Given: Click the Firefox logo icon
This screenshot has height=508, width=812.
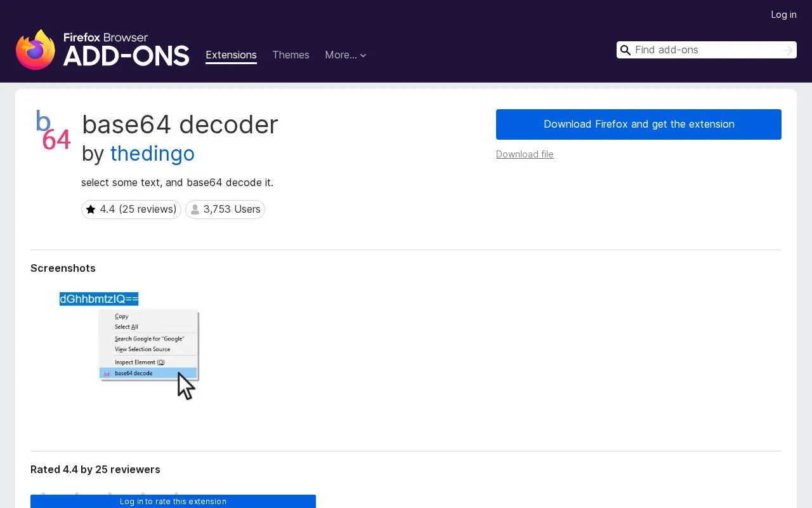Looking at the screenshot, I should pos(36,50).
